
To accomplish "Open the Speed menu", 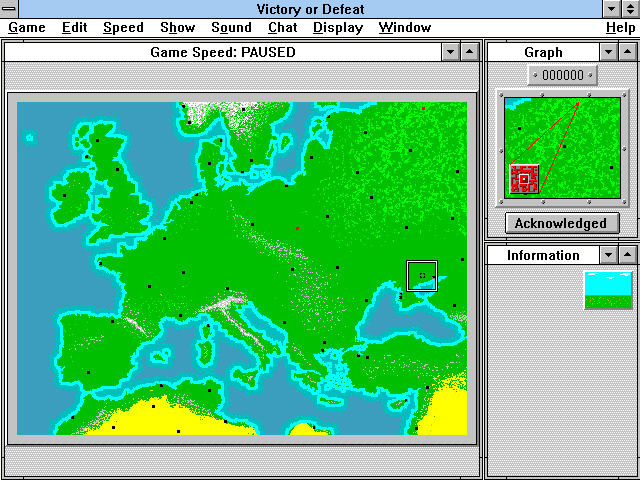I will 123,28.
